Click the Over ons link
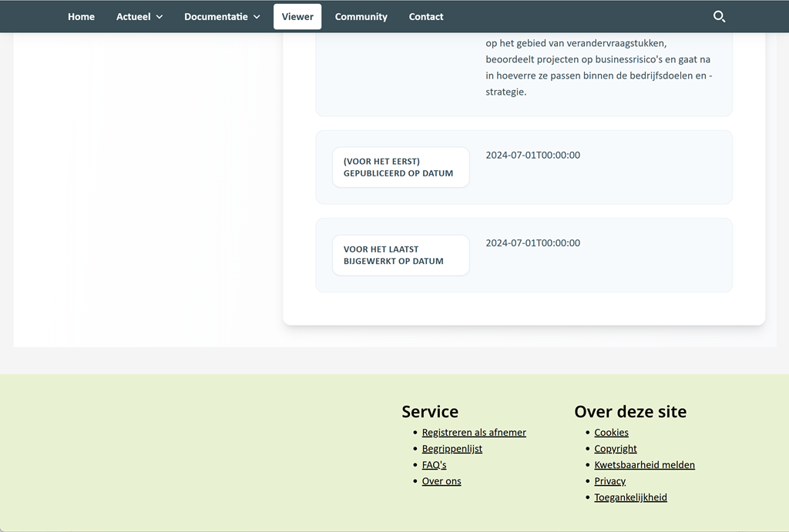 point(442,481)
